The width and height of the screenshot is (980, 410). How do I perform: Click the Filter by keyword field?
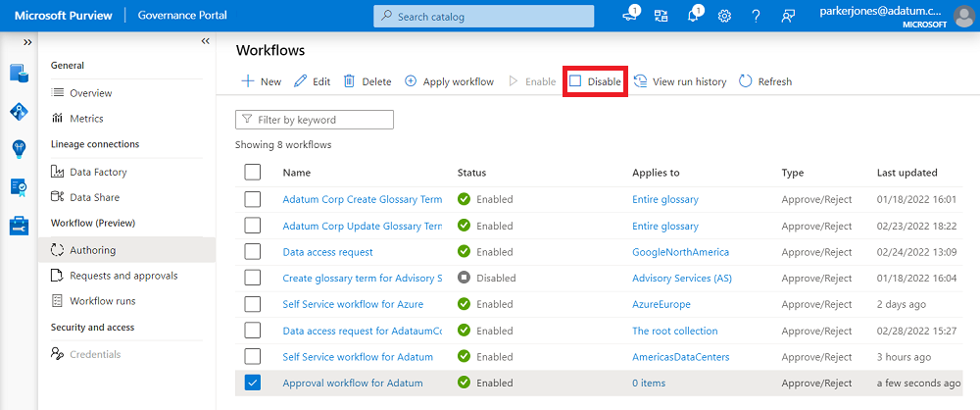coord(315,120)
